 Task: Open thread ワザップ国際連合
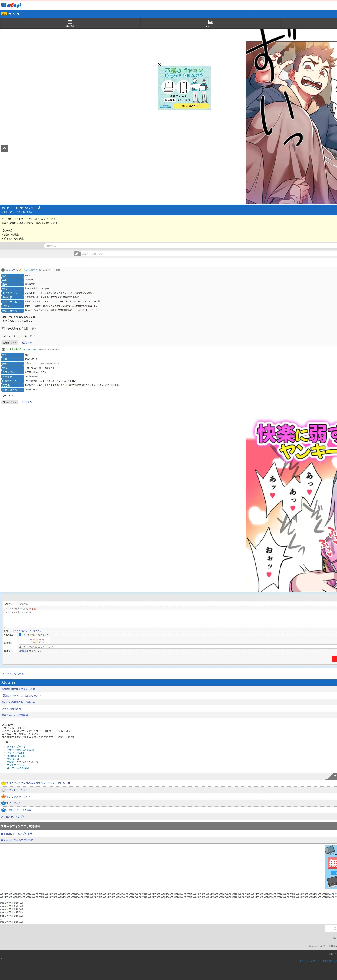tap(11, 709)
